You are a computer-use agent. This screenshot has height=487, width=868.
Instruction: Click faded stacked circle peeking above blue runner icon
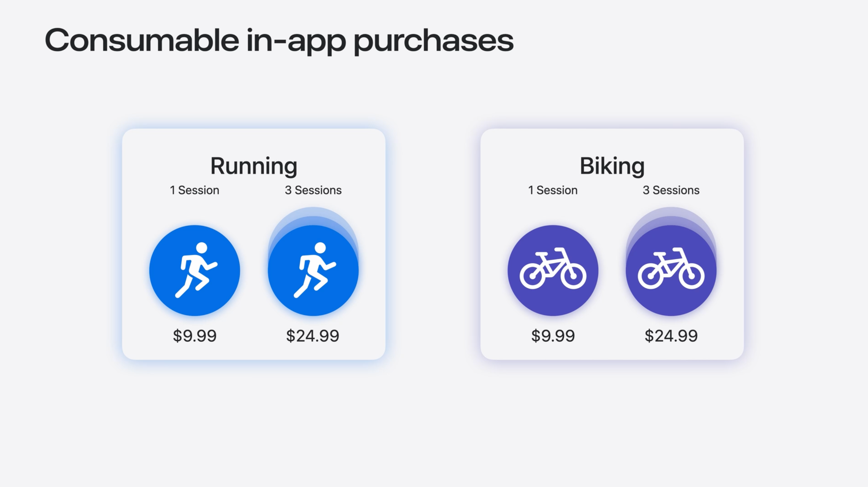point(313,215)
